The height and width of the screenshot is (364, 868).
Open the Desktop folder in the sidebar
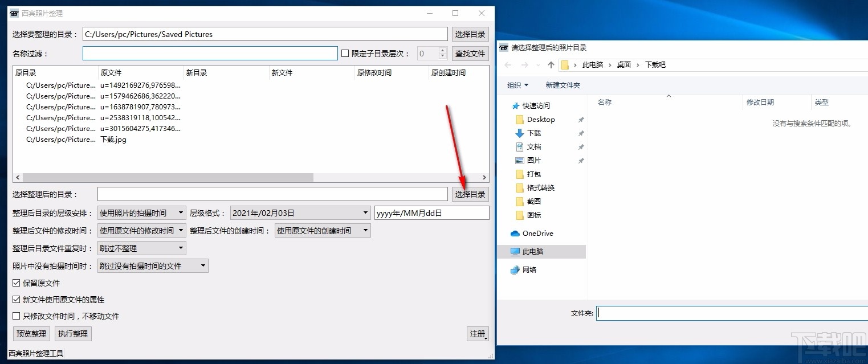[x=540, y=119]
